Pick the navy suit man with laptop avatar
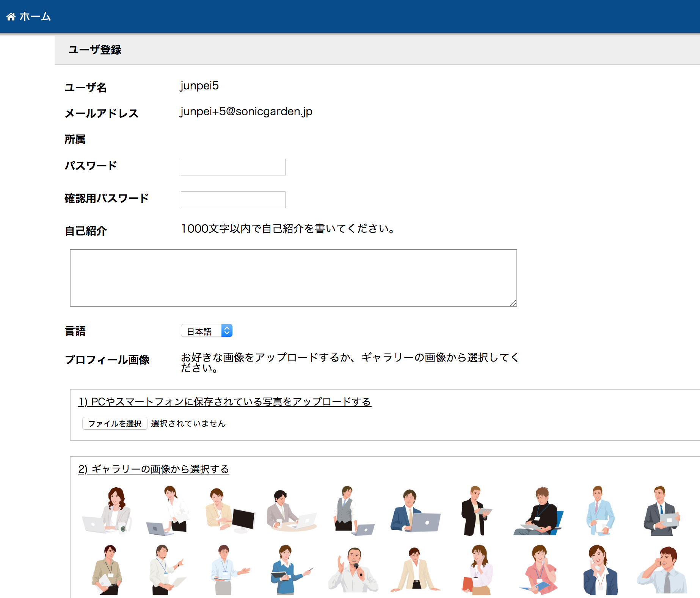Image resolution: width=700 pixels, height=598 pixels. point(414,510)
